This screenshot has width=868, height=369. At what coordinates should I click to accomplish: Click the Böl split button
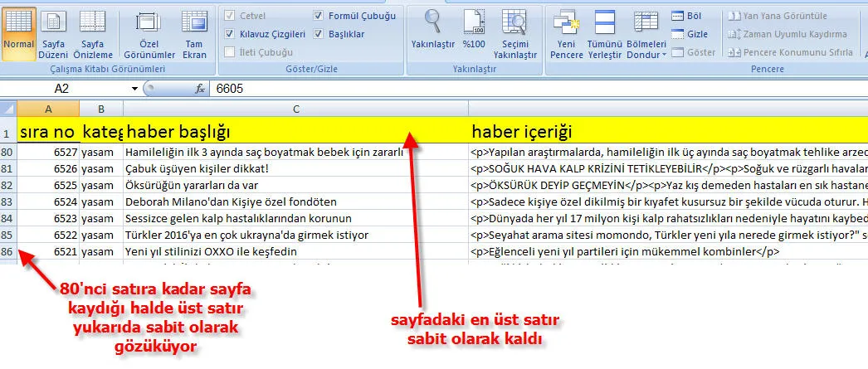pyautogui.click(x=687, y=16)
